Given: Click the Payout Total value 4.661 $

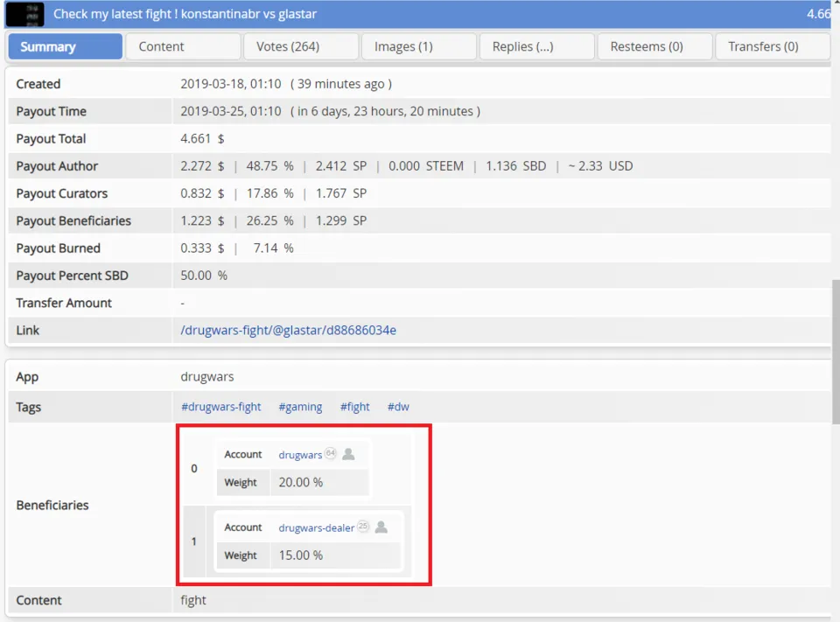Looking at the screenshot, I should [x=202, y=139].
